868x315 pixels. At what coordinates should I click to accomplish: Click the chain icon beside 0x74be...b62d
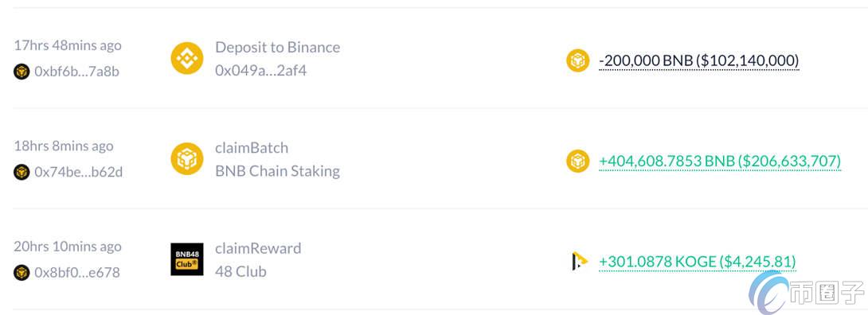point(22,173)
